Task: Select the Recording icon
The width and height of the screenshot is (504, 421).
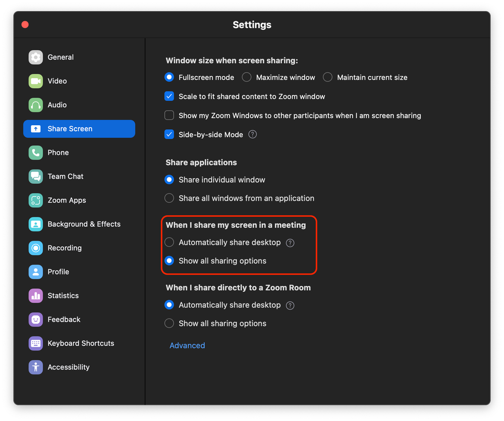Action: (x=36, y=248)
